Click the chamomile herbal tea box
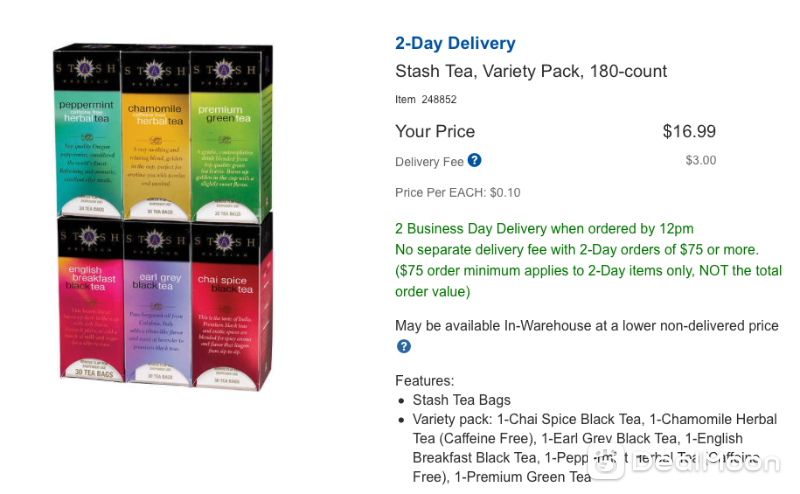The height and width of the screenshot is (494, 800). tap(156, 134)
